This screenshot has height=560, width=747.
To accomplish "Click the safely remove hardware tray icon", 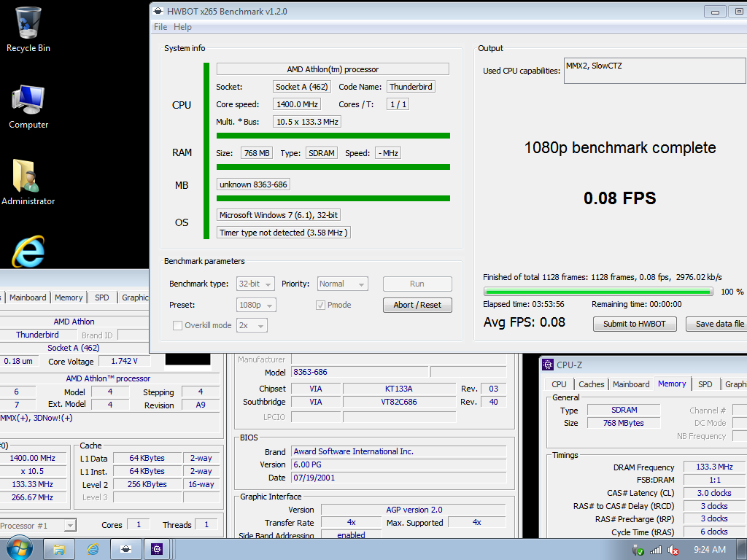I will point(638,550).
